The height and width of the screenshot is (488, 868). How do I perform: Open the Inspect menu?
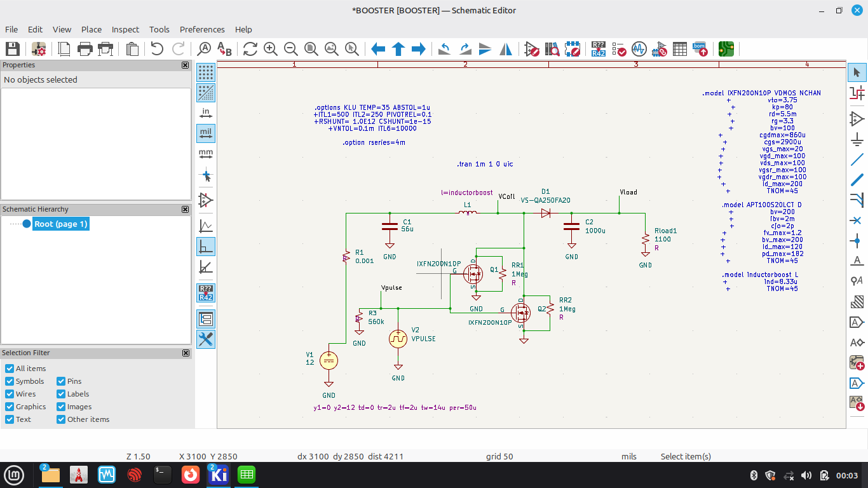point(125,29)
